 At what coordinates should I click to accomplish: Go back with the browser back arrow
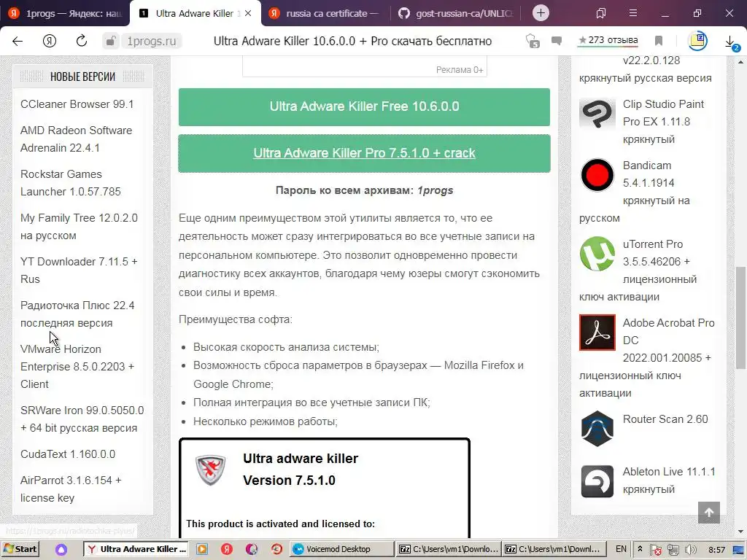[18, 41]
